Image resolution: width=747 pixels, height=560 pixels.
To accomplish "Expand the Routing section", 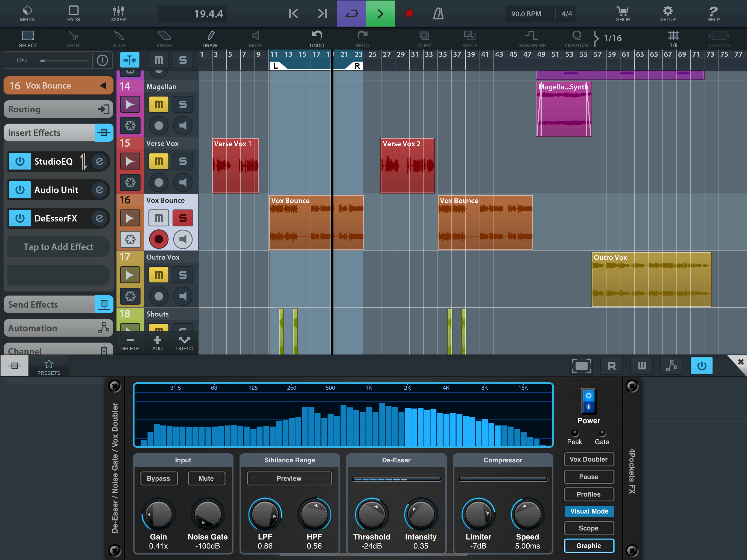I will (x=58, y=109).
